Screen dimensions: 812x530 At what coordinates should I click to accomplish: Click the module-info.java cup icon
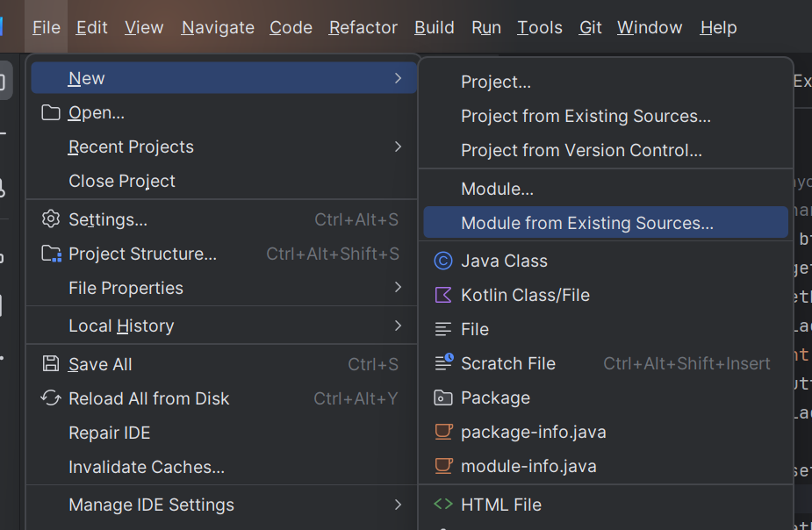(443, 466)
